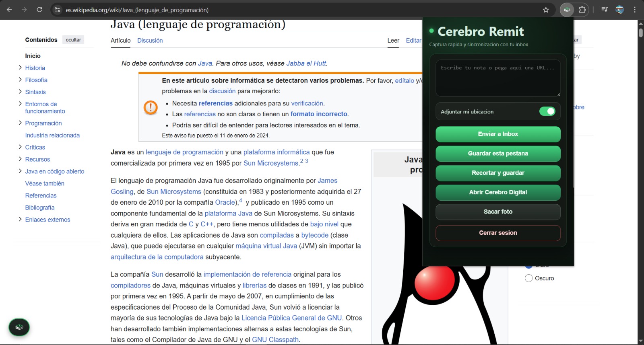644x345 pixels.
Task: Expand the Recursos section chevron
Action: [20, 159]
